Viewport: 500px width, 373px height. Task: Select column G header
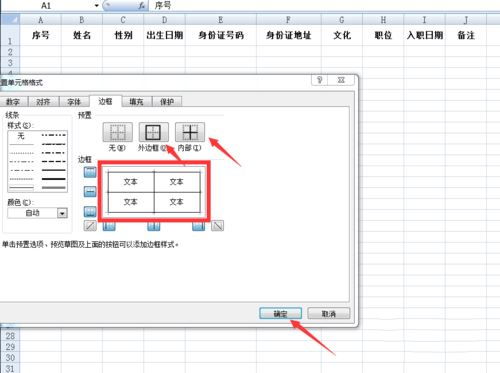(342, 20)
